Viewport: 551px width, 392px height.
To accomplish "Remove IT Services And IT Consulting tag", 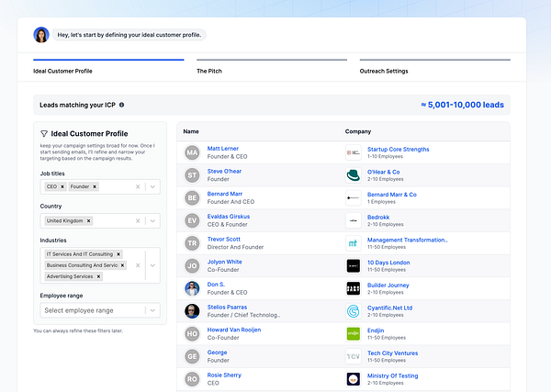I will pos(118,254).
